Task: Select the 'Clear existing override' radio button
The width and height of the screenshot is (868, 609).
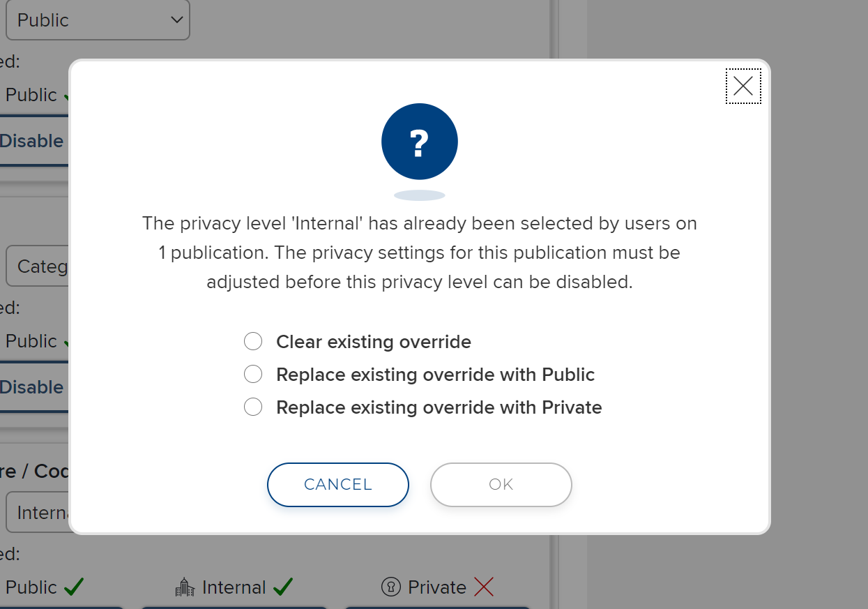Action: (253, 342)
